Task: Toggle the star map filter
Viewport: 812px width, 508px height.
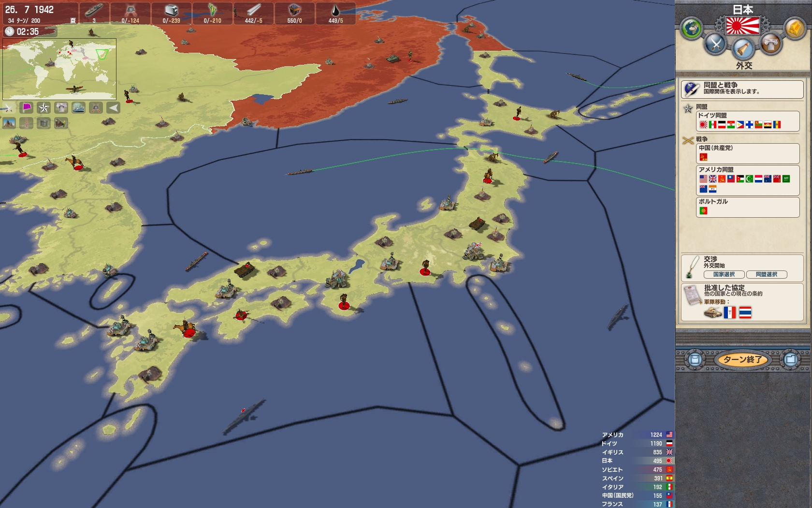Action: (43, 108)
